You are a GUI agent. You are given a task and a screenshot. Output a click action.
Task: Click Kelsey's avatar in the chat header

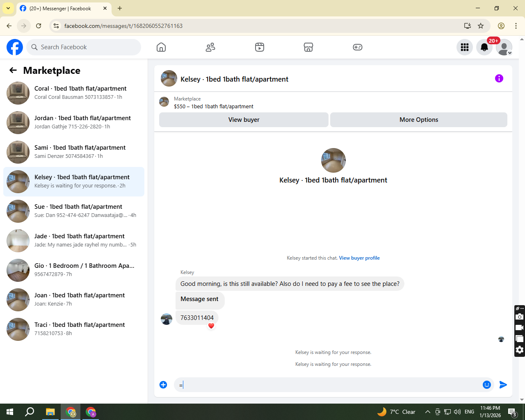[x=169, y=78]
